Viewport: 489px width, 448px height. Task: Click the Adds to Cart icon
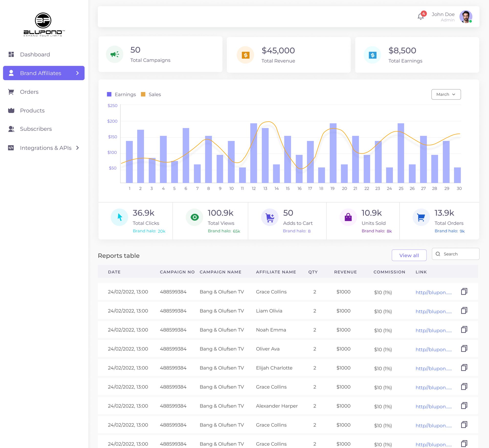270,217
